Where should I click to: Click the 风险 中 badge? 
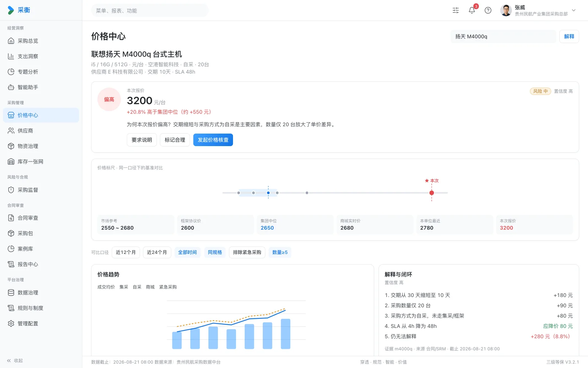(540, 91)
